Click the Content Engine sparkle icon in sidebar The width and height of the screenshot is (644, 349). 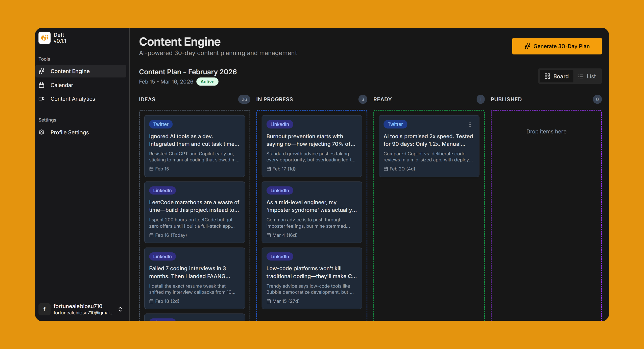point(42,71)
